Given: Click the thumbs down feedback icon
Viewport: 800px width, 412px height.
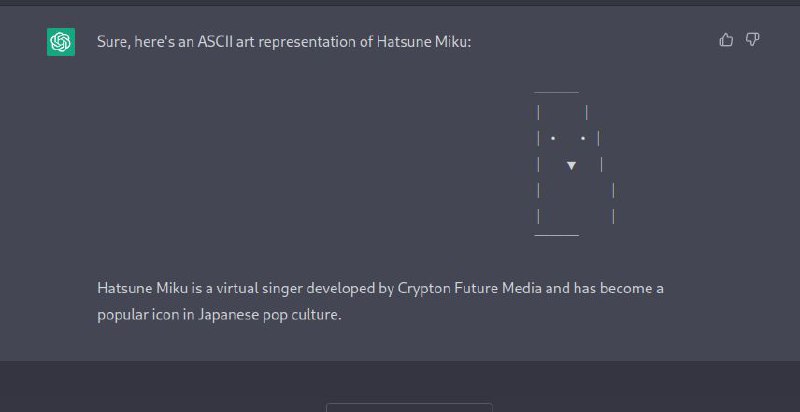Looking at the screenshot, I should 753,40.
